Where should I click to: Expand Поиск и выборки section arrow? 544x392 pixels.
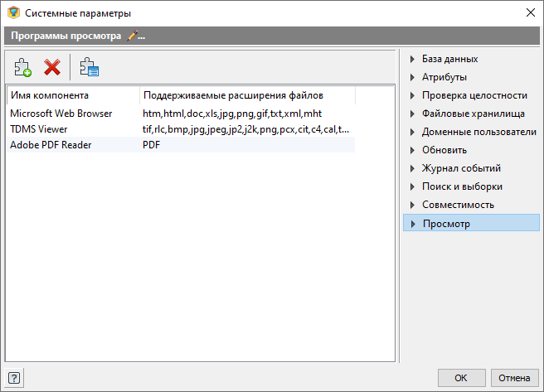point(412,186)
